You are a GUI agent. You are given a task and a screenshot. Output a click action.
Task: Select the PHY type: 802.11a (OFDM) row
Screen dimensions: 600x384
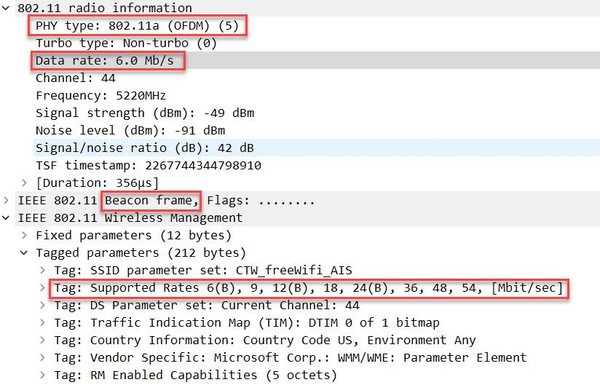[137, 26]
